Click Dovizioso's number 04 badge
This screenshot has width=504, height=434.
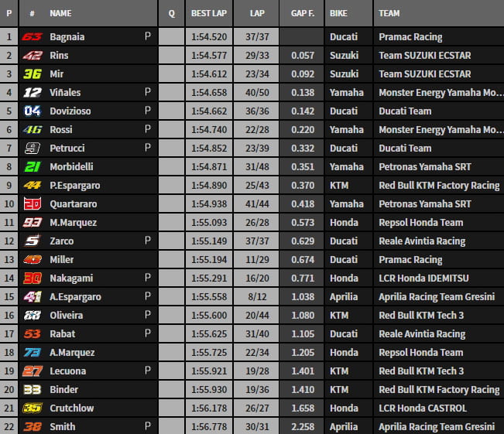(33, 111)
